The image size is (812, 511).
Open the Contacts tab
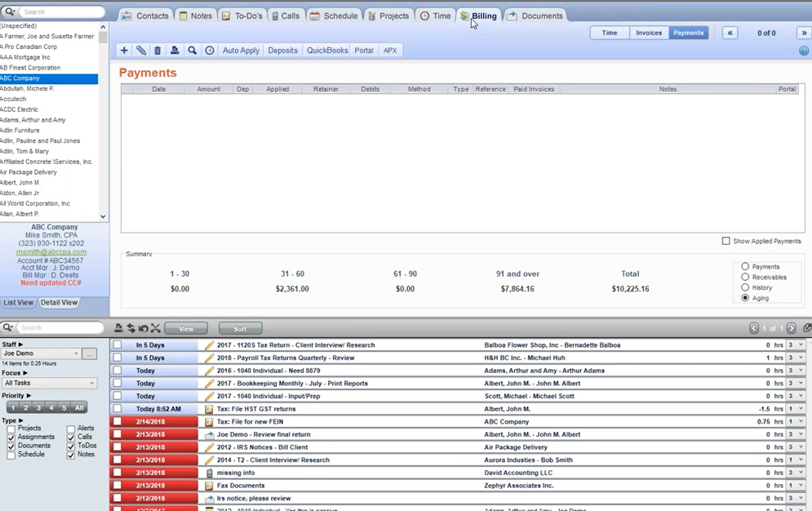pyautogui.click(x=145, y=16)
